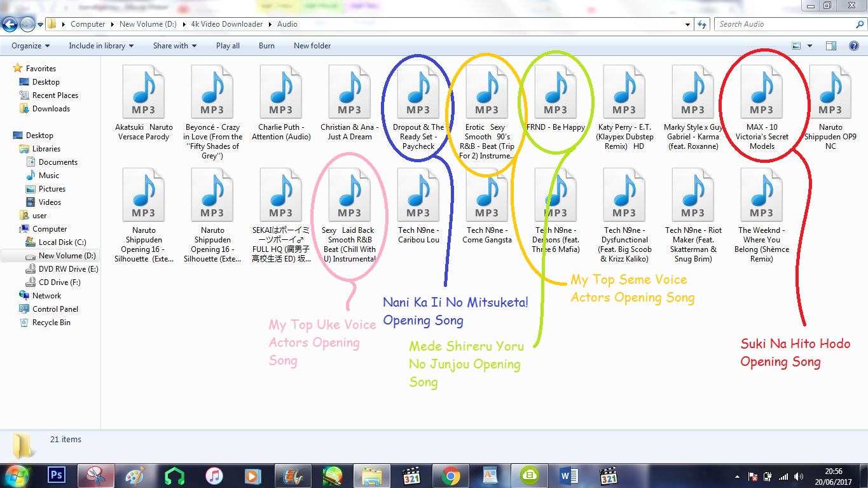The image size is (868, 488).
Task: Select the FRND - Be Happy MP3 file
Action: click(x=556, y=97)
